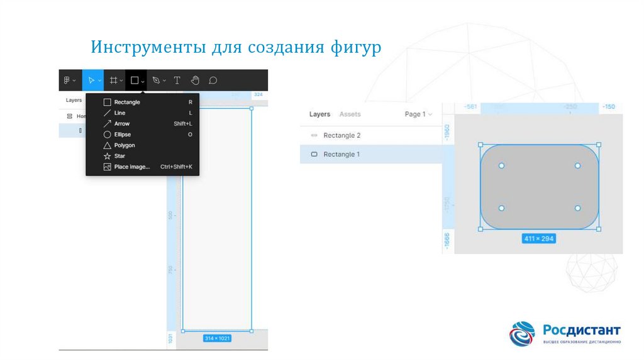The width and height of the screenshot is (644, 361).
Task: Choose Star from the shape menu
Action: pyautogui.click(x=143, y=156)
